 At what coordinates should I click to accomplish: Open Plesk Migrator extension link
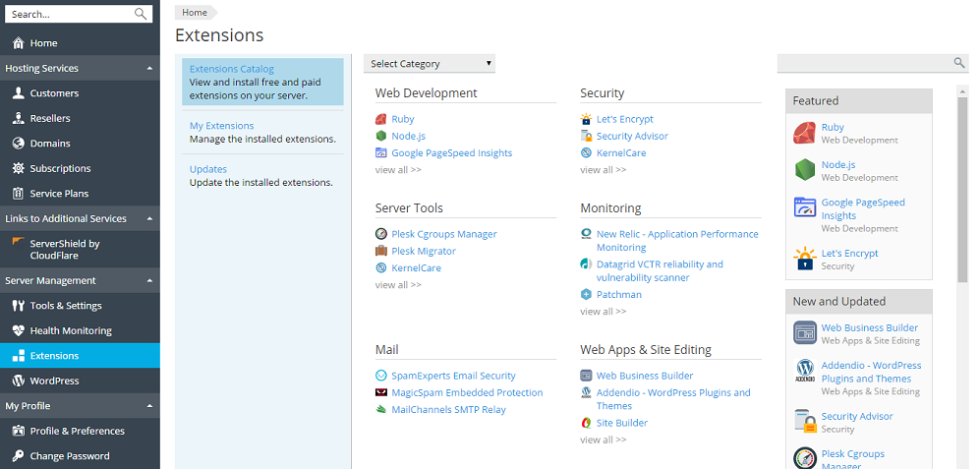[424, 251]
